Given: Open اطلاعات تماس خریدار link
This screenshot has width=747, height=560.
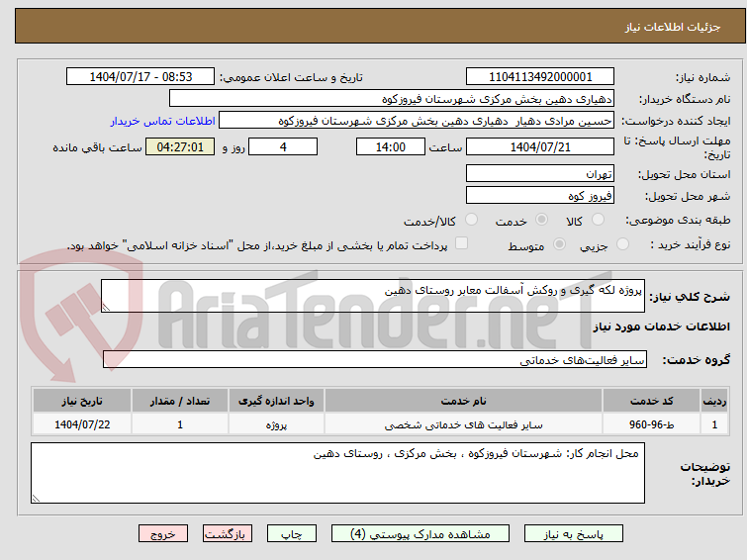Looking at the screenshot, I should click(x=163, y=121).
